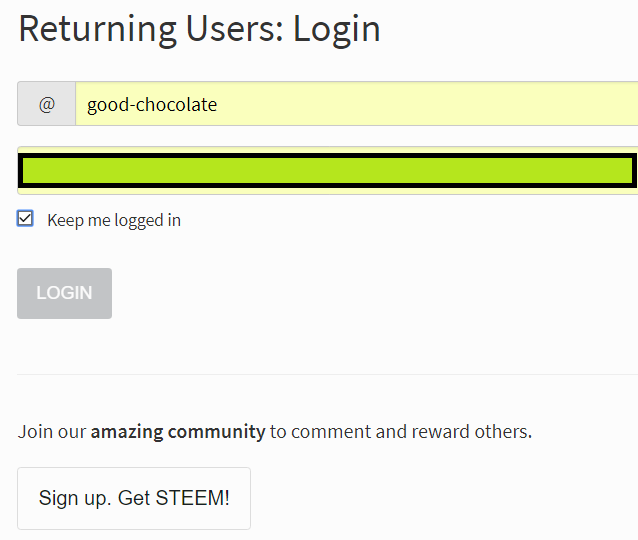The image size is (638, 540).
Task: Click the word "Login" in the page heading
Action: 337,28
